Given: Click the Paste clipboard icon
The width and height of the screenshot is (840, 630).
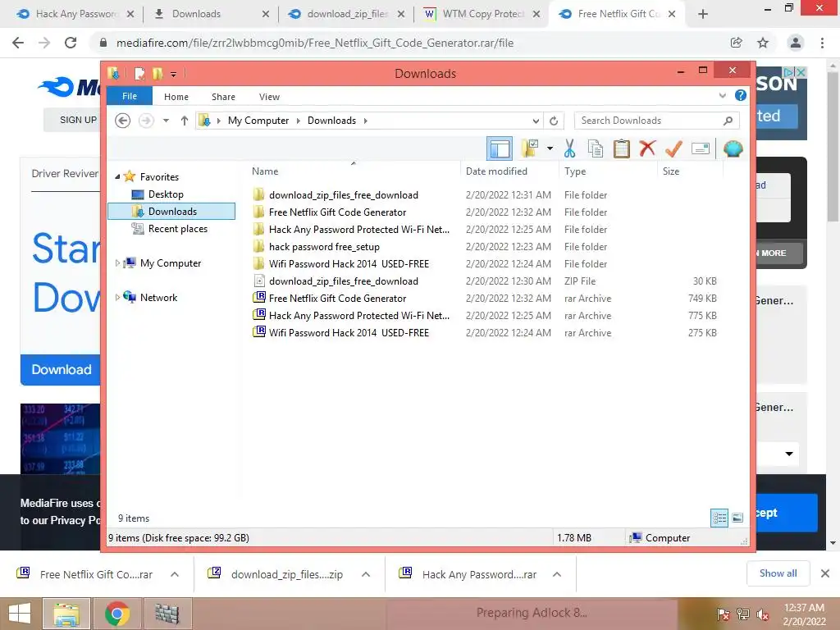Looking at the screenshot, I should pos(622,148).
